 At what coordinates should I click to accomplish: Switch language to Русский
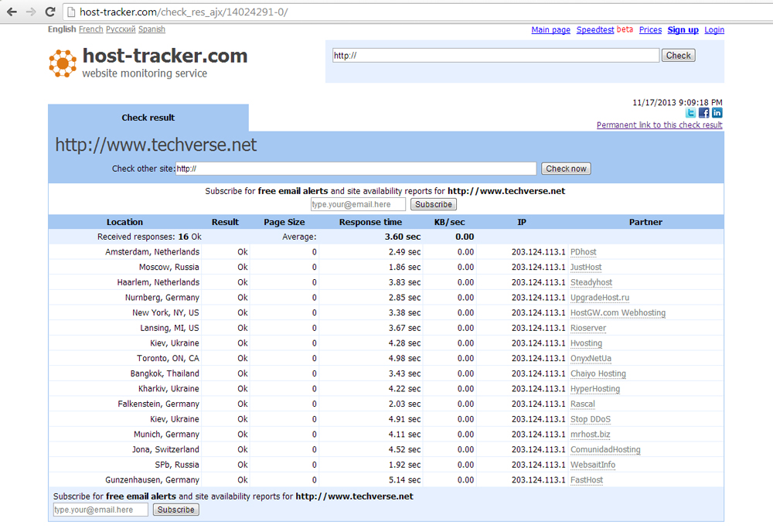coord(121,29)
